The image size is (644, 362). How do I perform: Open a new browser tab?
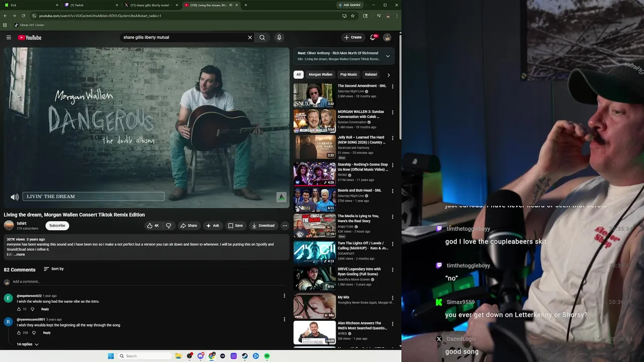(x=246, y=5)
